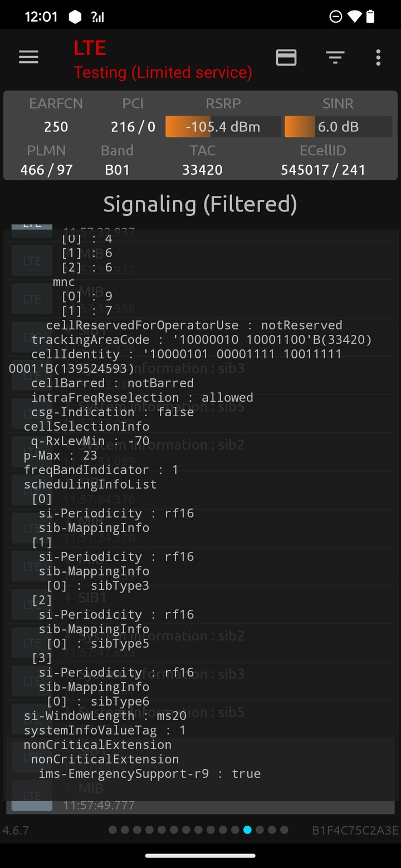Open the signaling filter icon
401x868 pixels.
pyautogui.click(x=335, y=57)
